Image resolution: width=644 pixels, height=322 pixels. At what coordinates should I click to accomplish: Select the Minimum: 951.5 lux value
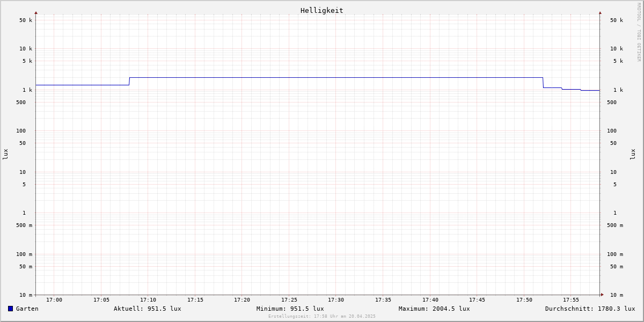pos(290,309)
